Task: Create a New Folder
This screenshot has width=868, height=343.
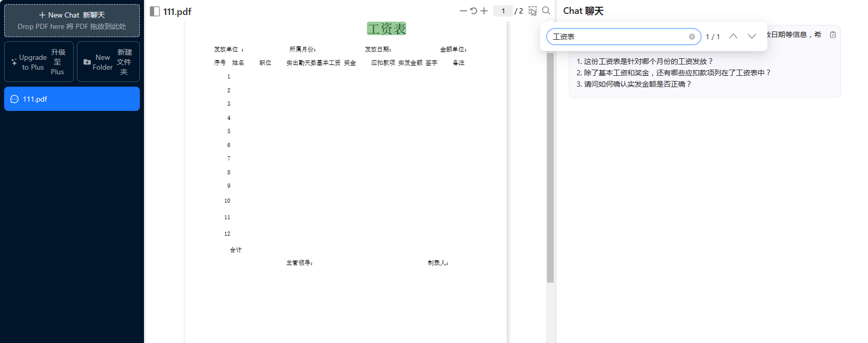Action: tap(108, 62)
